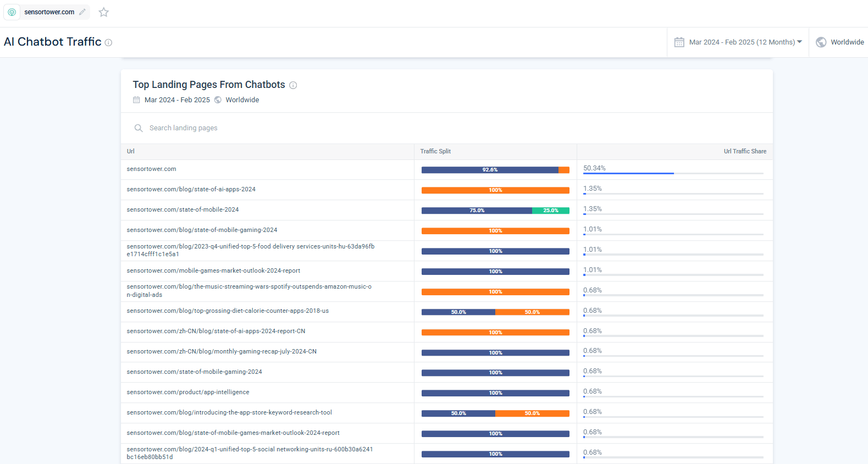Image resolution: width=868 pixels, height=464 pixels.
Task: Click the green 25.0% traffic split segment
Action: point(550,211)
